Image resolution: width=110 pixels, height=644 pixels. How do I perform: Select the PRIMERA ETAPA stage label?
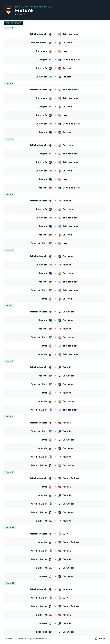[x=13, y=23]
